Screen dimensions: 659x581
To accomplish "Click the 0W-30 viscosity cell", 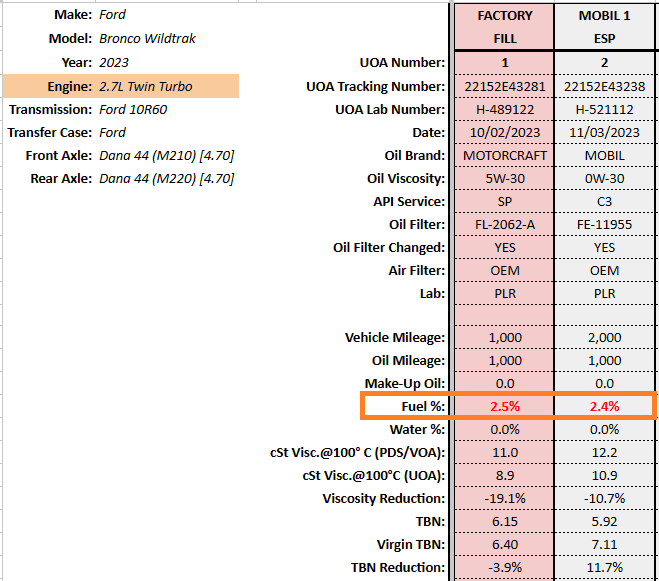I will [x=604, y=179].
